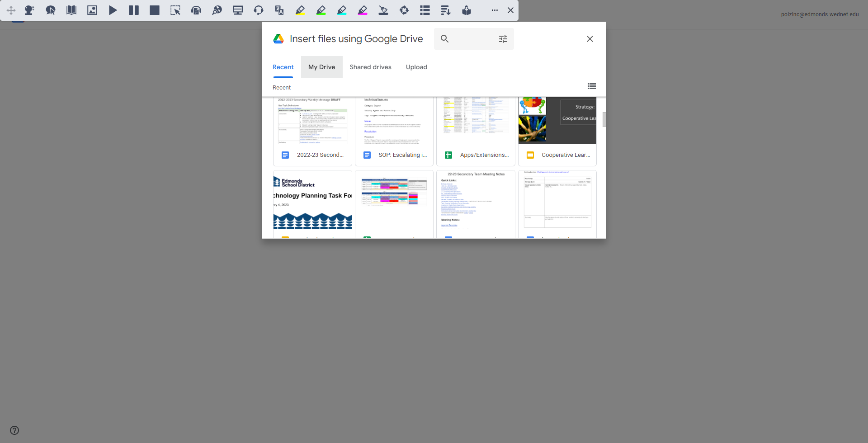Click the move handle of the Read&Write toolbar
The image size is (868, 443).
11,10
